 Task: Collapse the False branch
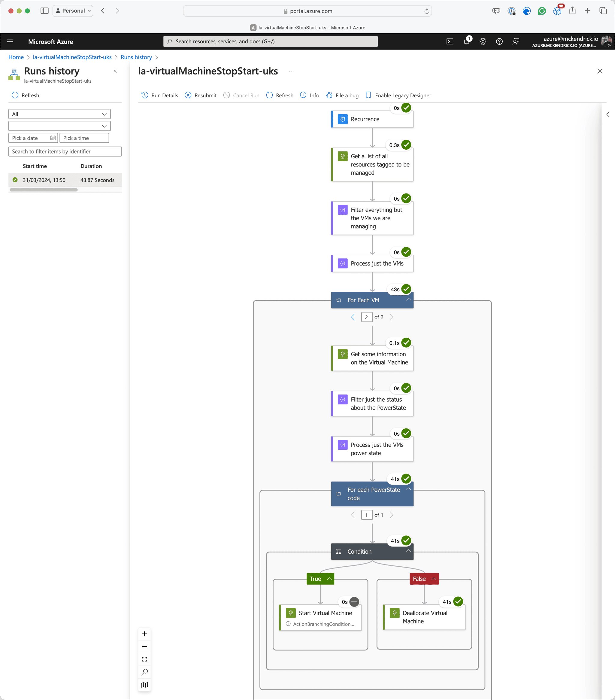tap(434, 579)
